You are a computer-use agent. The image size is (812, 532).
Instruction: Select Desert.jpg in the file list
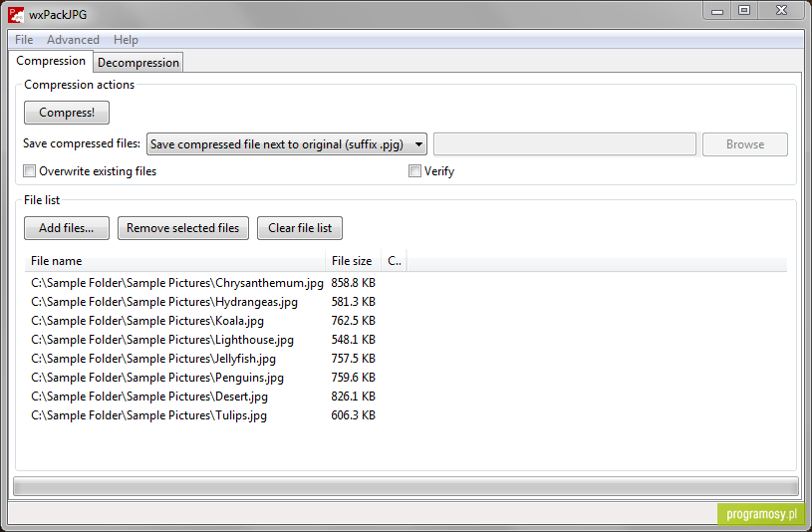click(149, 397)
